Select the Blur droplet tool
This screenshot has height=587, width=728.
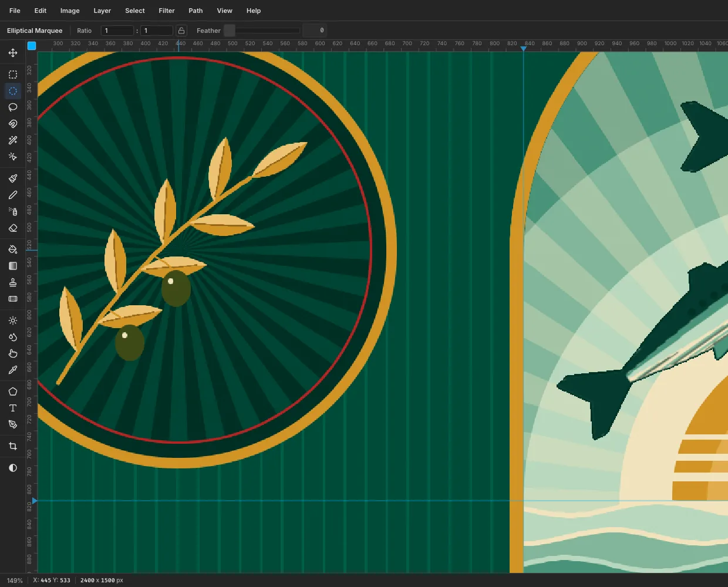click(13, 337)
